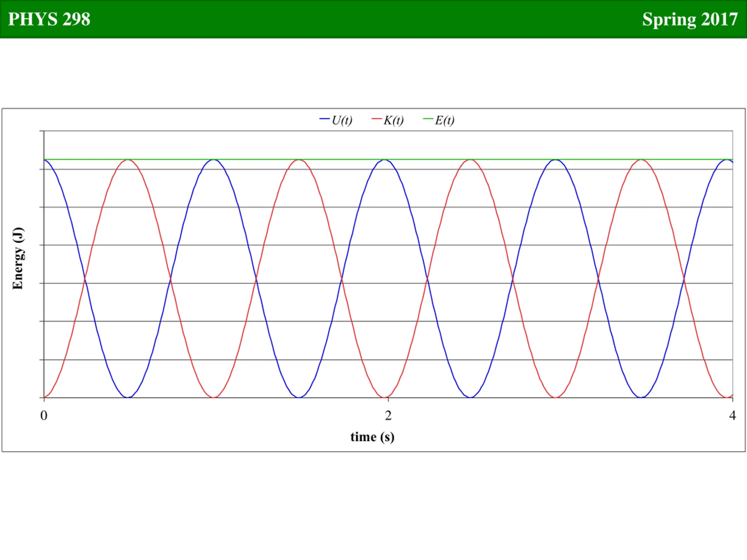Click the Energy (J) axis label
The width and height of the screenshot is (747, 560).
tap(18, 259)
